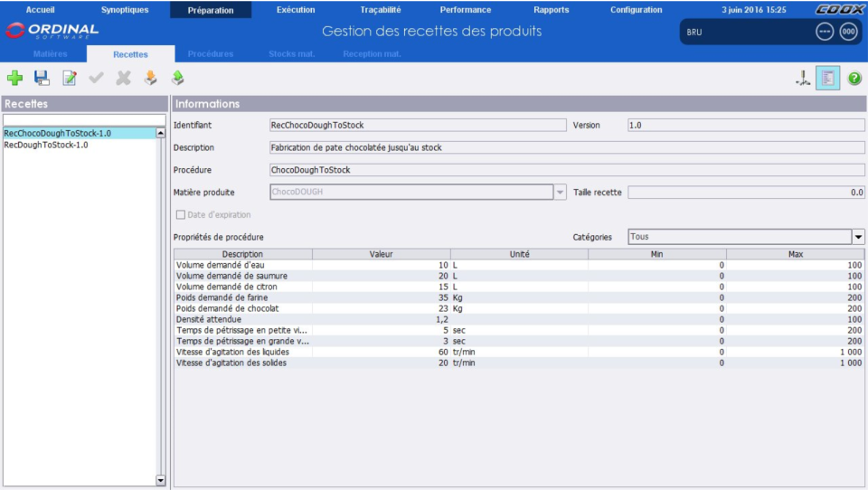Screen dimensions: 868x490
Task: Click the blue floppy disk save icon
Action: click(x=42, y=79)
